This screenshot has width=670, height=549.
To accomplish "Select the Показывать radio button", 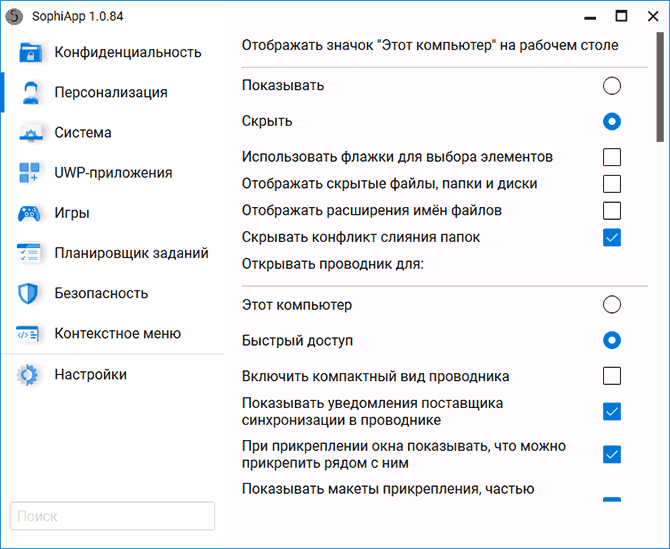I will [x=612, y=86].
